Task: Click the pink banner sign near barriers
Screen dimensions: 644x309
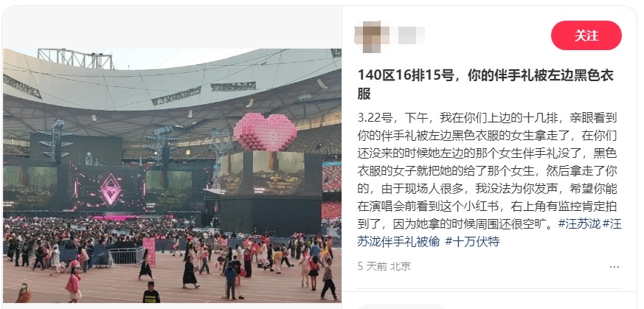Action: [149, 251]
